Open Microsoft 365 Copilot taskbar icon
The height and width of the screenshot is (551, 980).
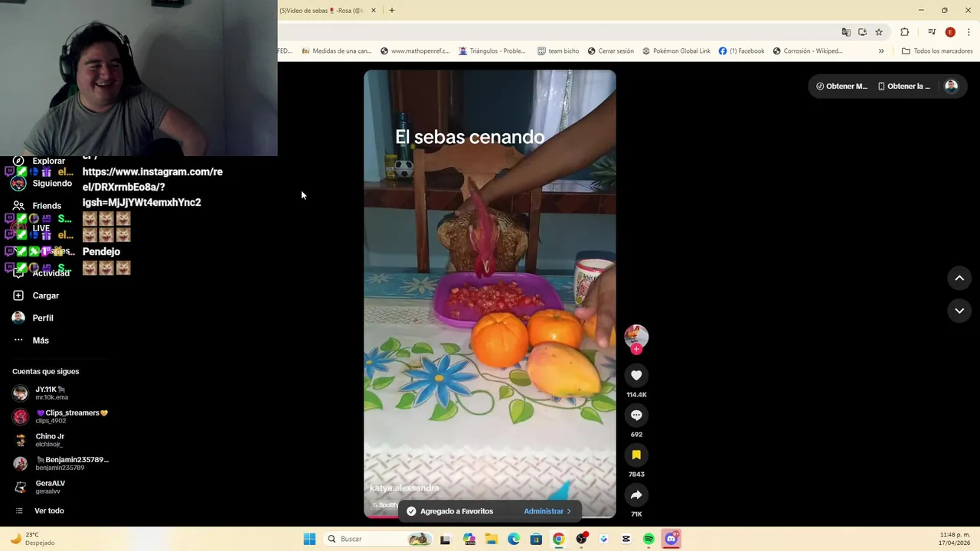tap(469, 539)
